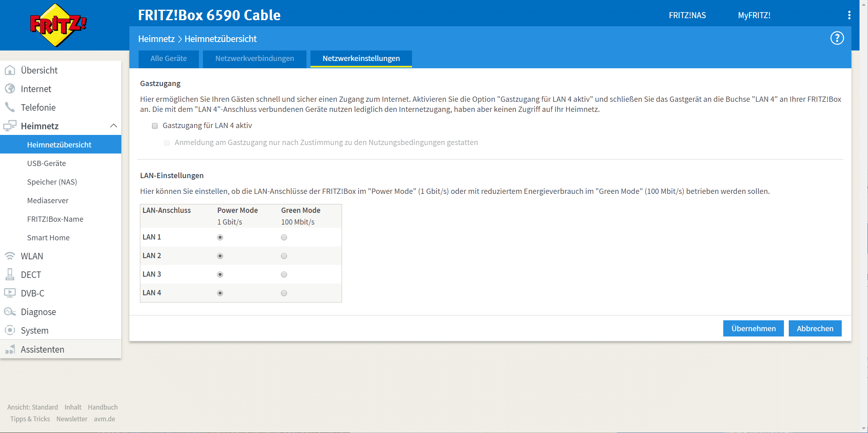The width and height of the screenshot is (868, 433).
Task: Click the WLAN wifi icon
Action: 10,256
